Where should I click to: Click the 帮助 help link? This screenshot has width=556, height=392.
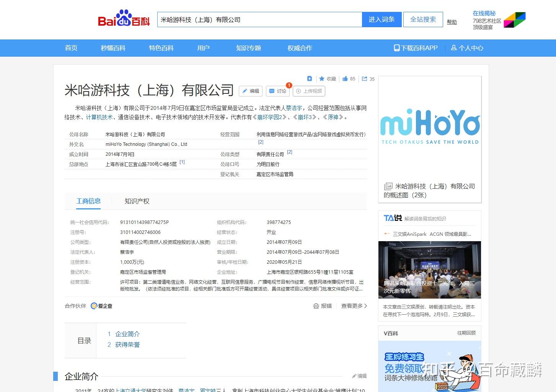[x=452, y=22]
